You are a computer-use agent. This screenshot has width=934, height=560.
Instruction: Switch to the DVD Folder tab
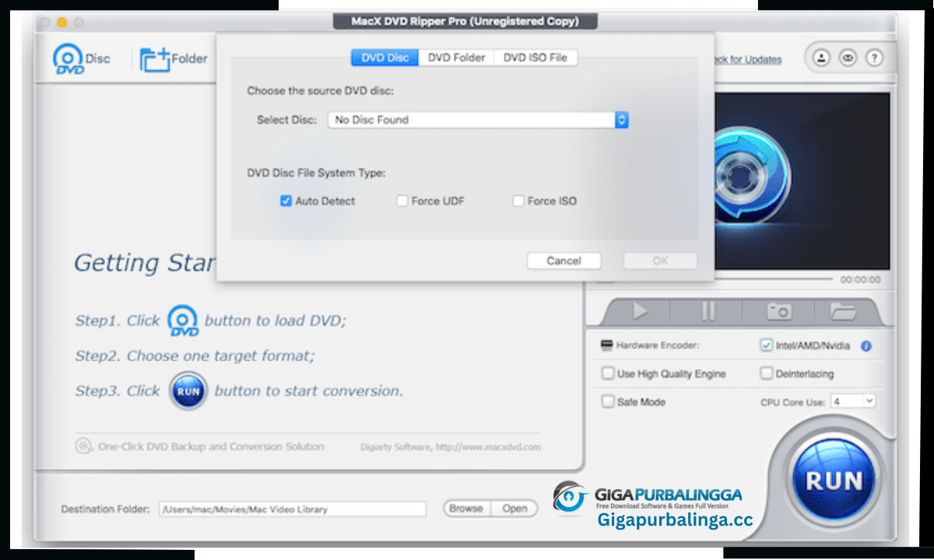(456, 58)
